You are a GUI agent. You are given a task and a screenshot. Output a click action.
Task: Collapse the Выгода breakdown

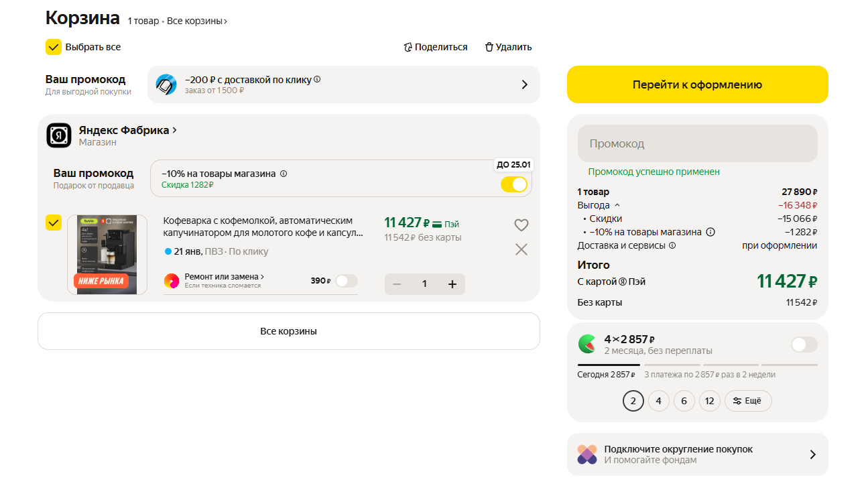[x=617, y=205]
